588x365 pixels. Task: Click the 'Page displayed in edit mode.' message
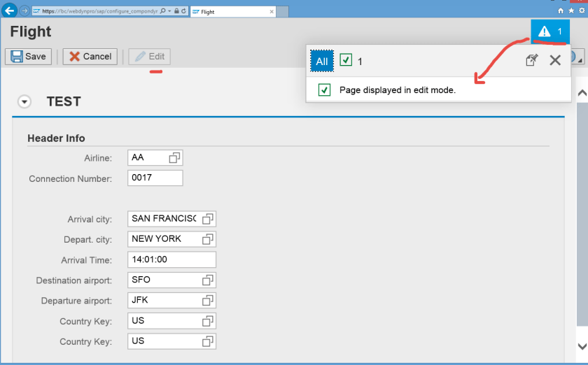pos(398,90)
